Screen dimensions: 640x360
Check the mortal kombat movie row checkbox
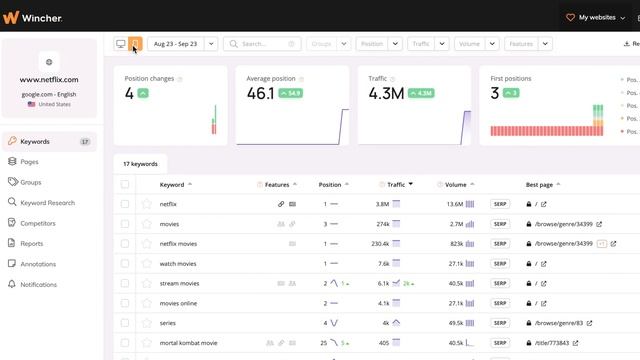(x=125, y=343)
